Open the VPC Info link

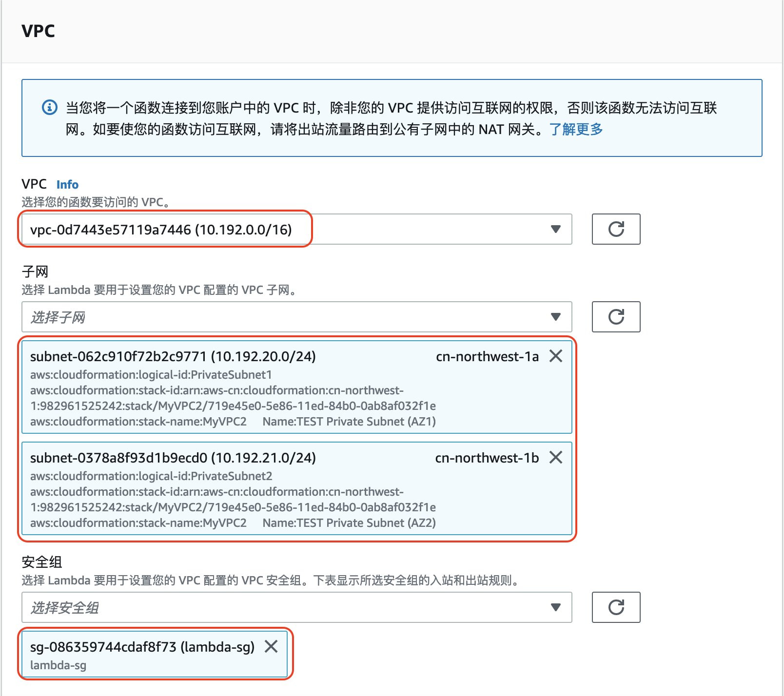[x=67, y=185]
